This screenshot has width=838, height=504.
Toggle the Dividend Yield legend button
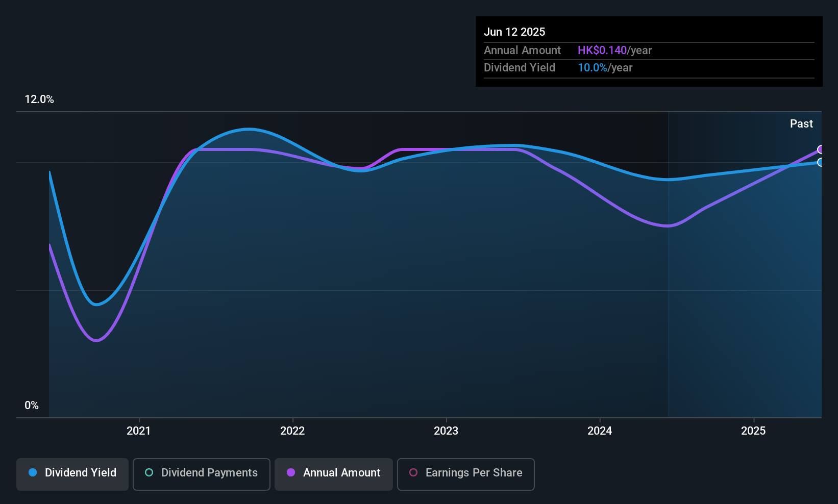coord(72,474)
